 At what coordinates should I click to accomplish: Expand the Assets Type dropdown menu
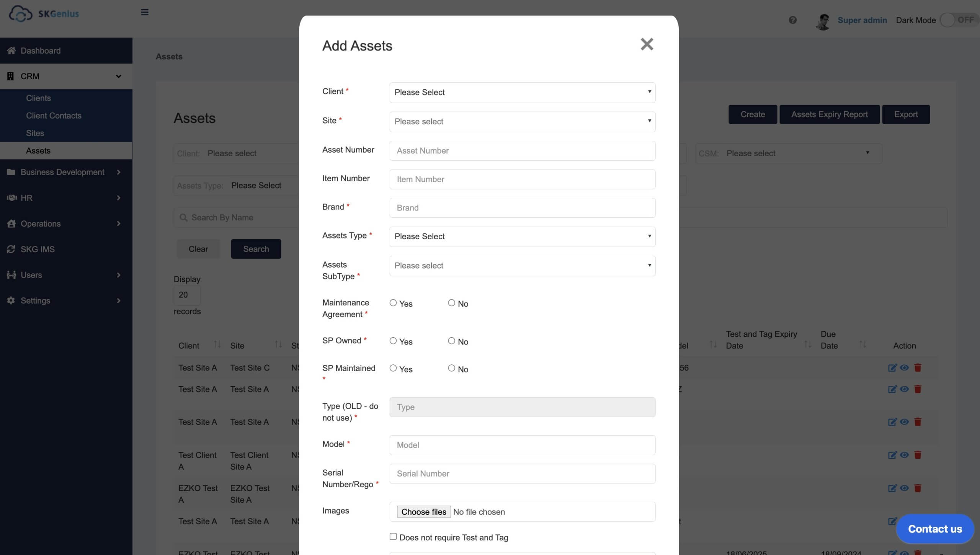522,236
